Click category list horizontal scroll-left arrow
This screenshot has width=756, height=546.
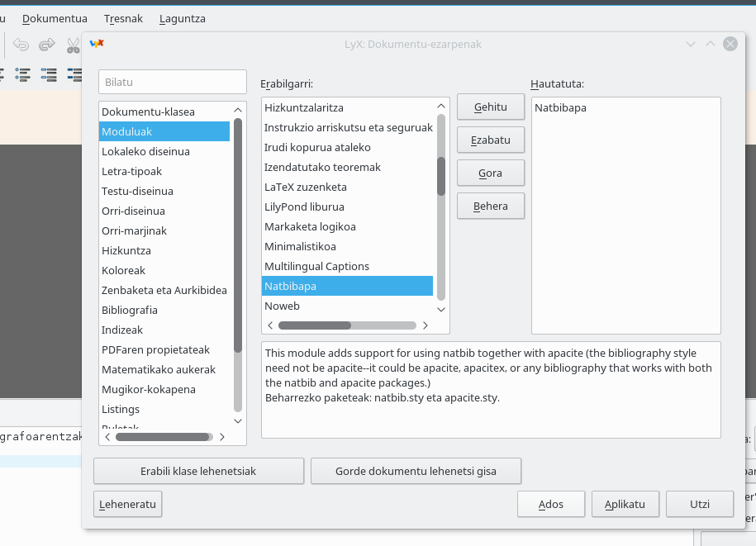tap(107, 437)
